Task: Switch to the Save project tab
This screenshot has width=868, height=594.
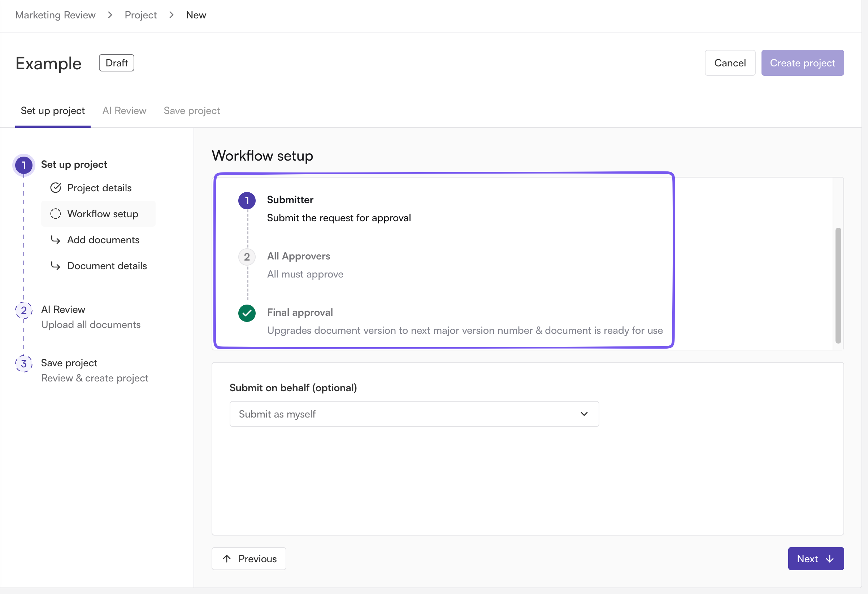Action: coord(192,110)
